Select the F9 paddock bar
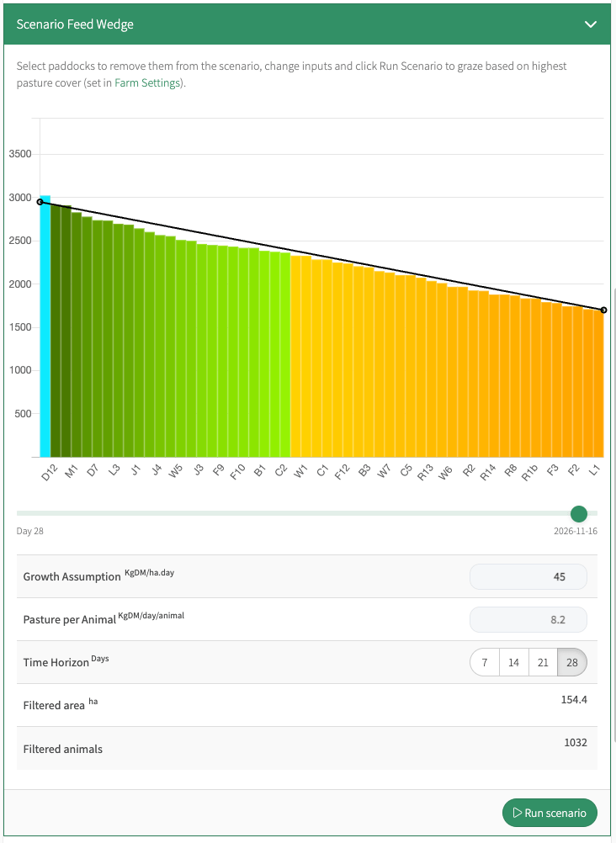This screenshot has height=843, width=616. click(x=213, y=351)
